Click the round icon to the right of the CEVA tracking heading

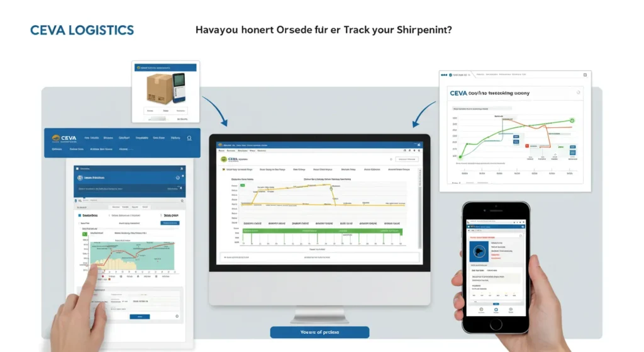pyautogui.click(x=579, y=93)
